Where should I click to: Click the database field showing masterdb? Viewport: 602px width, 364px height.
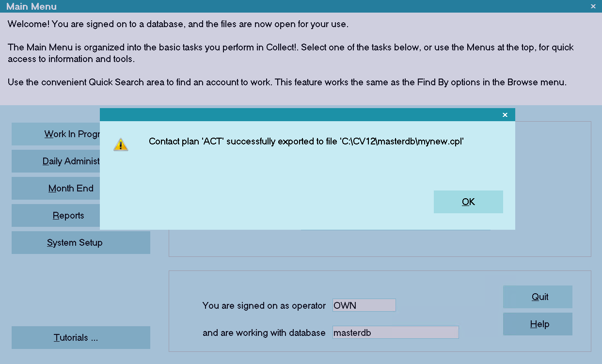point(396,332)
